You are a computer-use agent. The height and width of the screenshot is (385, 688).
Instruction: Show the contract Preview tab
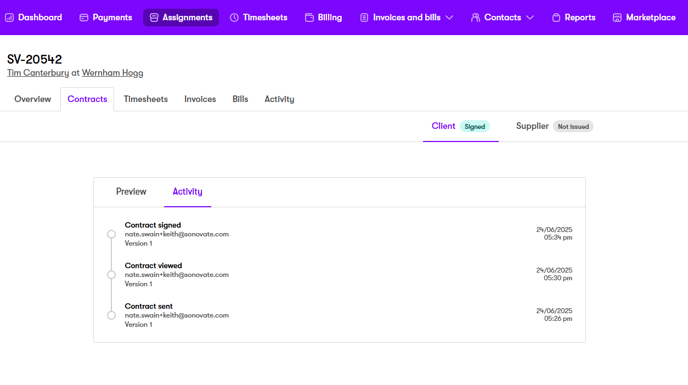(131, 192)
